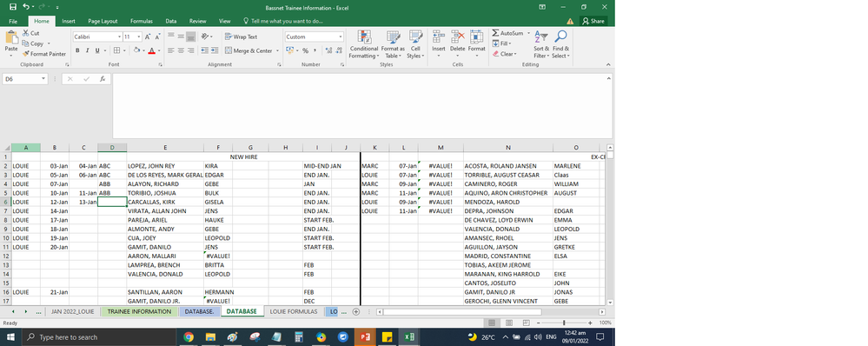
Task: Open the File tab
Action: point(13,21)
